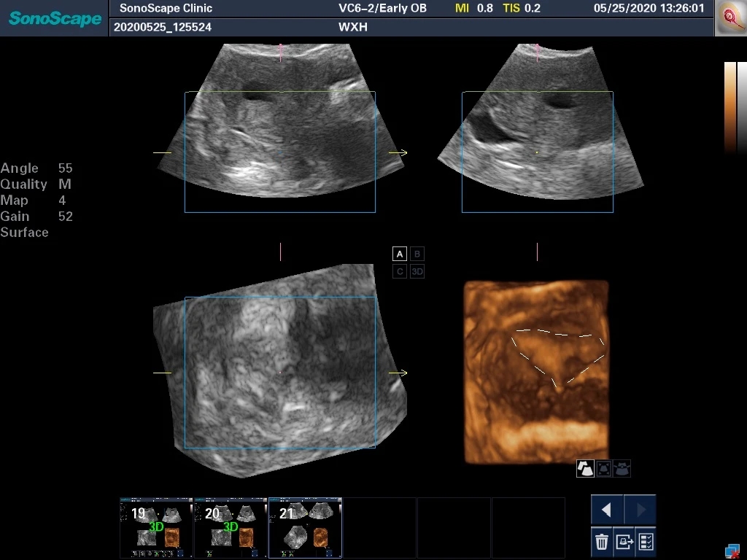Select the C plane view button
This screenshot has width=747, height=560.
pos(400,271)
